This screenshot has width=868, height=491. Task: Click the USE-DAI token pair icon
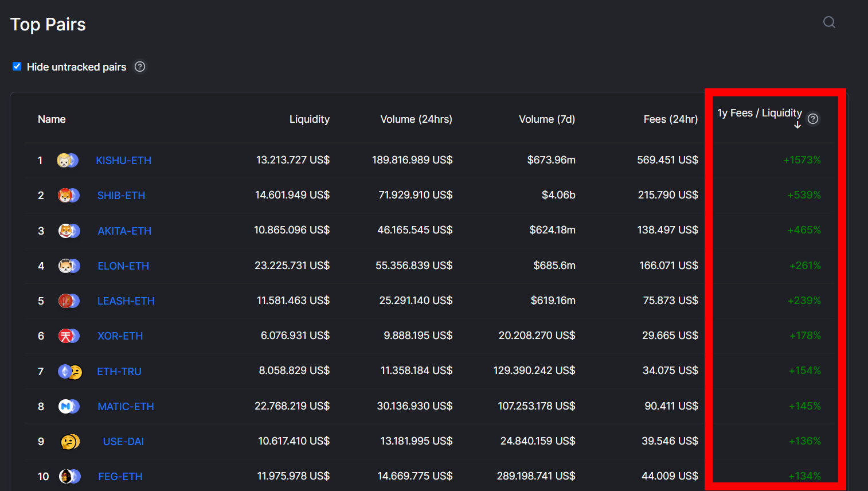[70, 442]
